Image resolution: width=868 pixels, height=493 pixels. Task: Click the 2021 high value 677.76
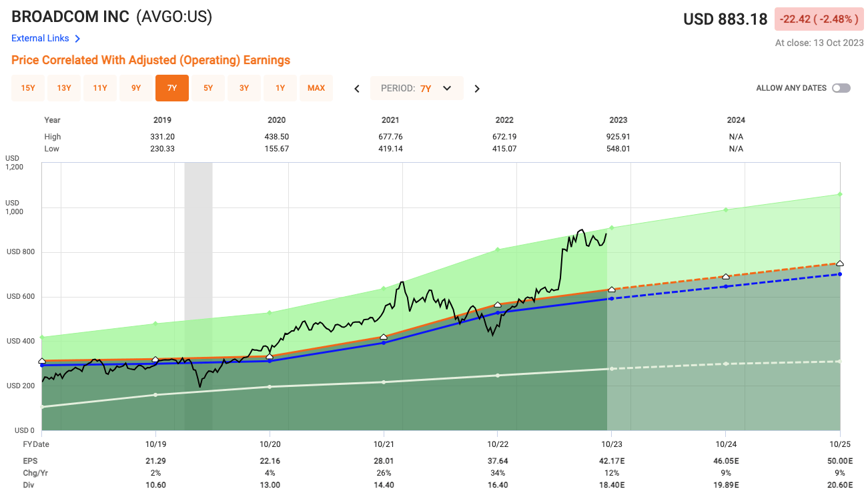pyautogui.click(x=390, y=137)
